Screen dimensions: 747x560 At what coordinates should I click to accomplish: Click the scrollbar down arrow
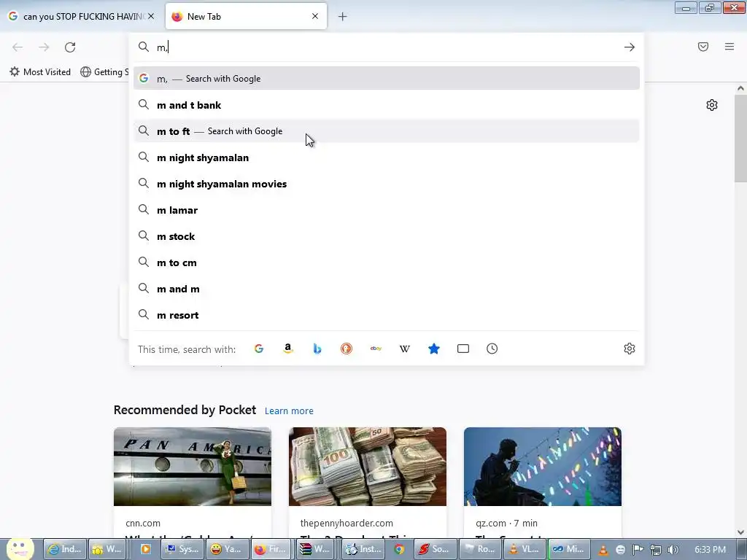[x=740, y=532]
